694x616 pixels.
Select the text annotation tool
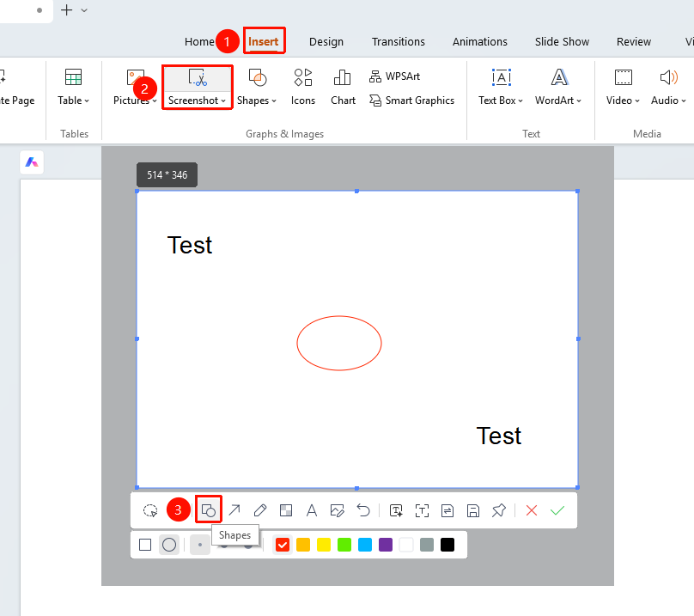pos(312,510)
